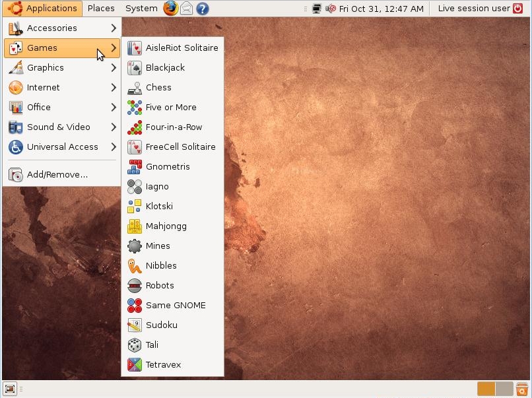Screen dimensions: 532x398
Task: Expand the Accessories submenu arrow
Action: (114, 28)
